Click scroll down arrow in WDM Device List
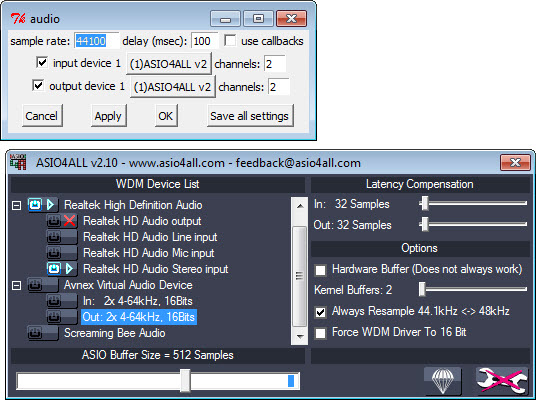This screenshot has height=411, width=549. pyautogui.click(x=300, y=336)
